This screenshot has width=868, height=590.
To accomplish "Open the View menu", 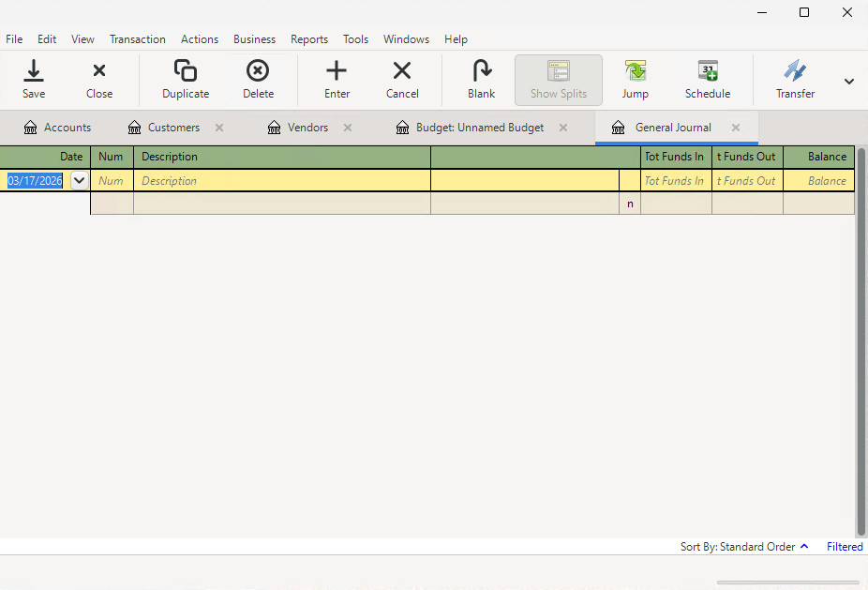I will [82, 39].
